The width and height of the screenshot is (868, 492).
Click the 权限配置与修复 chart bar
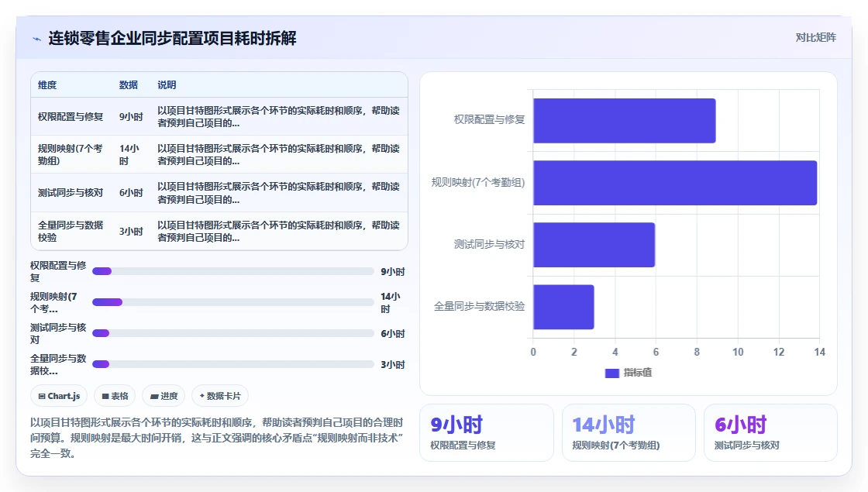tap(625, 121)
